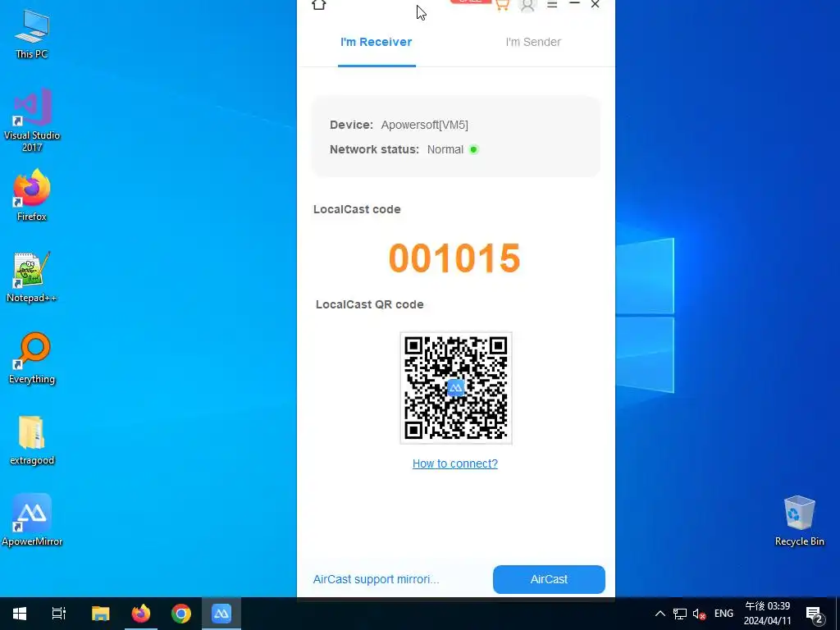Click the LocalCast QR code label

(x=370, y=304)
